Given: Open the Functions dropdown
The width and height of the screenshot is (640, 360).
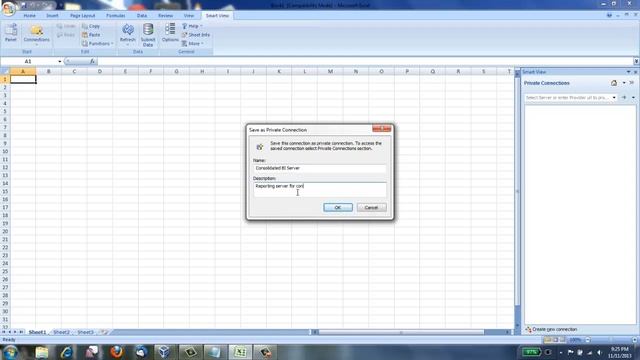Looking at the screenshot, I should pos(97,43).
